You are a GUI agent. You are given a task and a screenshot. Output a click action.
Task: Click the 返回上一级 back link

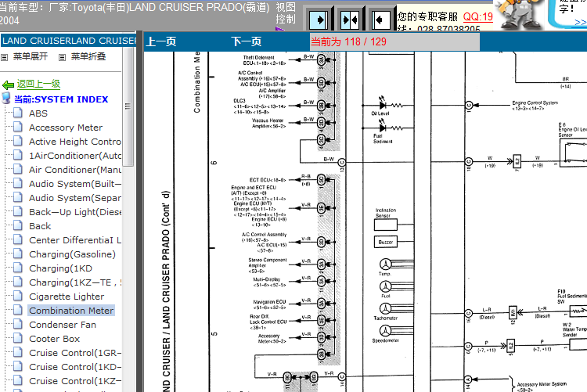38,84
